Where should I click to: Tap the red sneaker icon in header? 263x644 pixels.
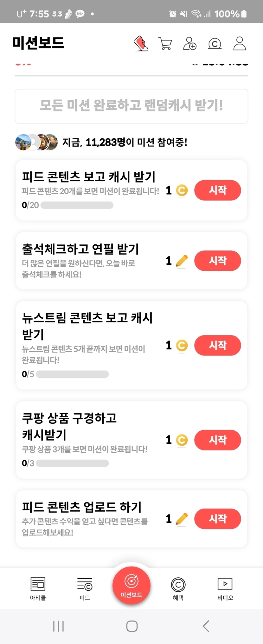tap(141, 43)
